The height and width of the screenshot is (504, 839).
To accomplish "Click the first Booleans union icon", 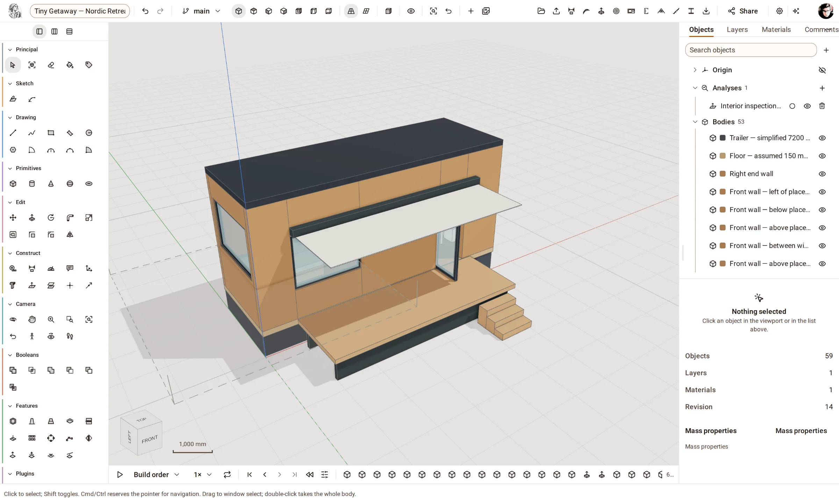I will click(13, 371).
